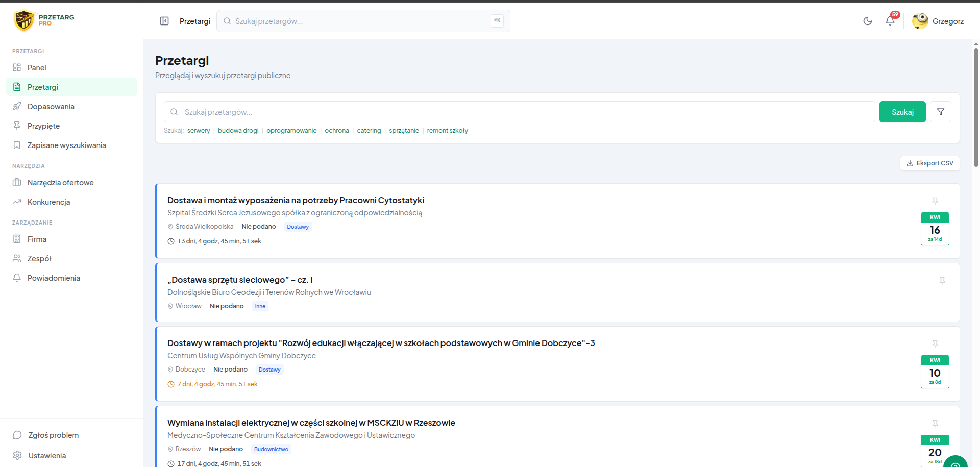
Task: Click Centrum Usług Wspólnych Gminy Dobczyce text
Action: (x=241, y=356)
